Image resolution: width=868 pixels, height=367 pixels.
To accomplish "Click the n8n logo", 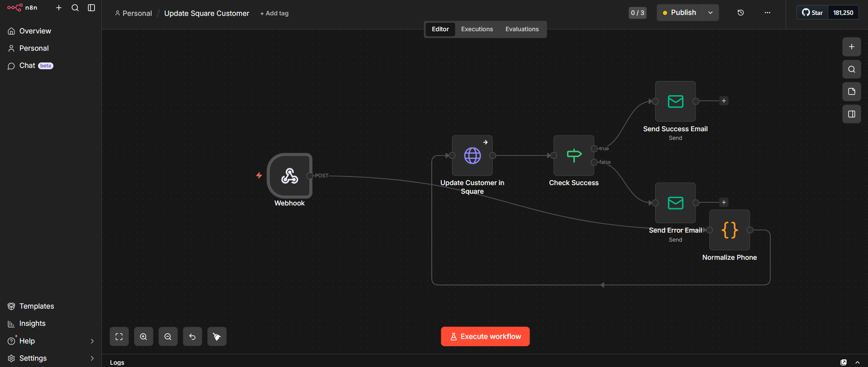I will tap(22, 8).
